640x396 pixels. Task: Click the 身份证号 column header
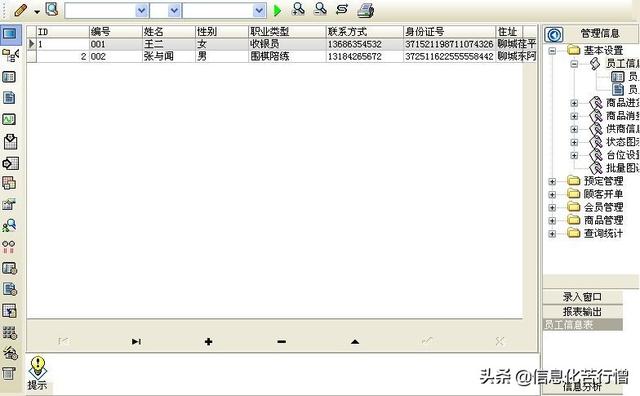(x=449, y=31)
